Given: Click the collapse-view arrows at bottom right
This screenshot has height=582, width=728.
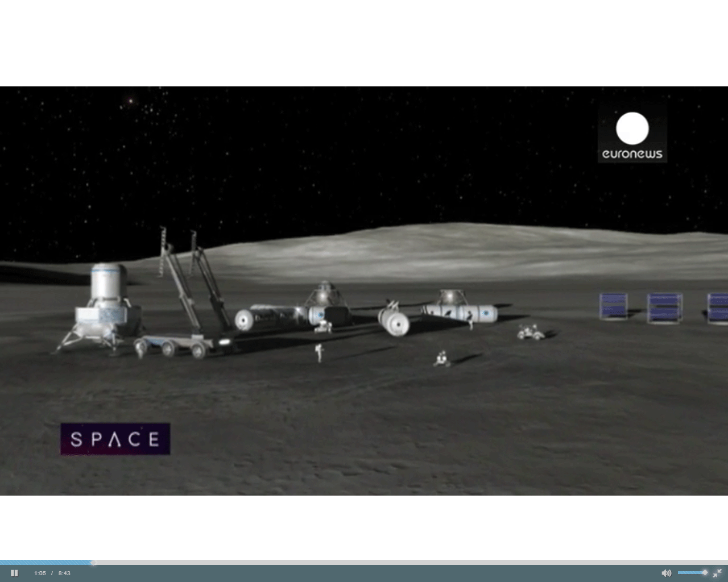Looking at the screenshot, I should click(x=717, y=573).
